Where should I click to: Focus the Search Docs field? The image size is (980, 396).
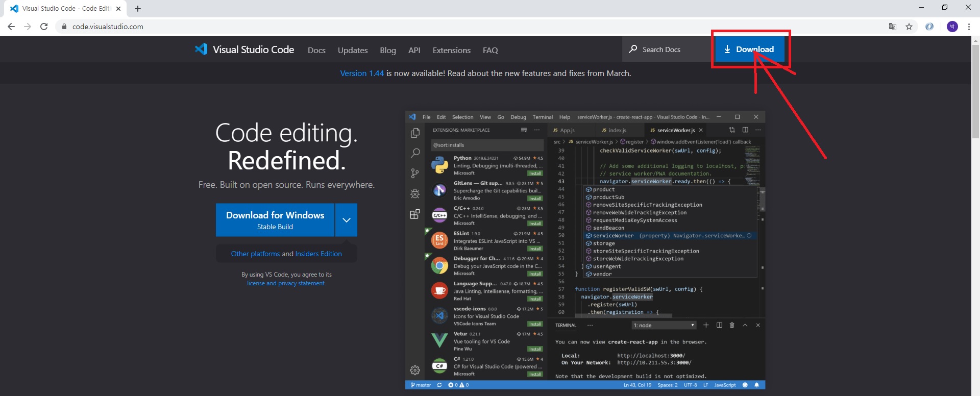tap(668, 49)
